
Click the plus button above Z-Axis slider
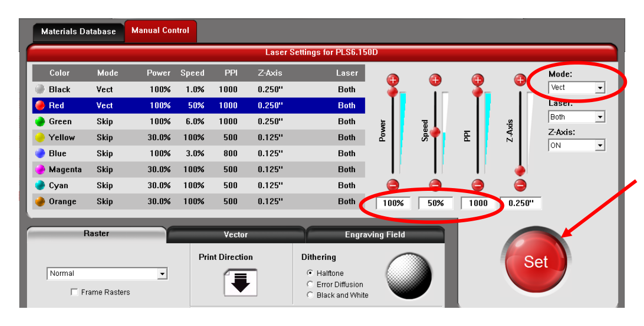tap(520, 80)
